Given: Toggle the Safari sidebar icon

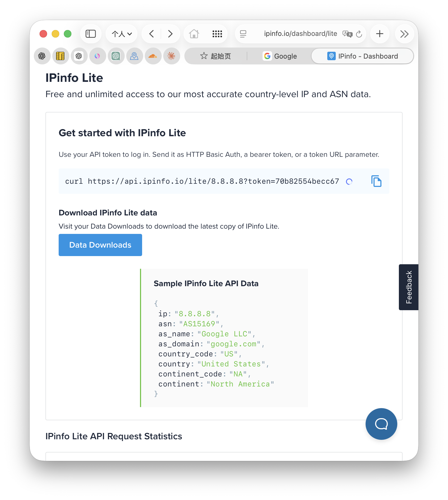Looking at the screenshot, I should pos(91,34).
